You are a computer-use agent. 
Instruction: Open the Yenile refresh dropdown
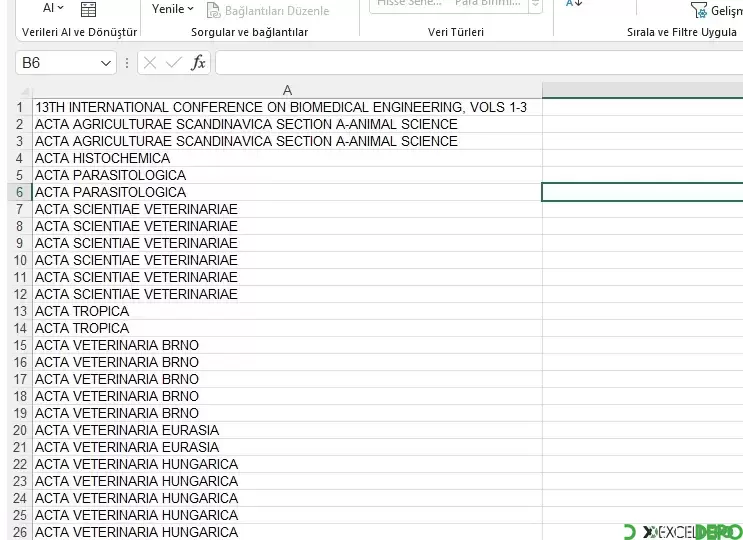click(172, 9)
